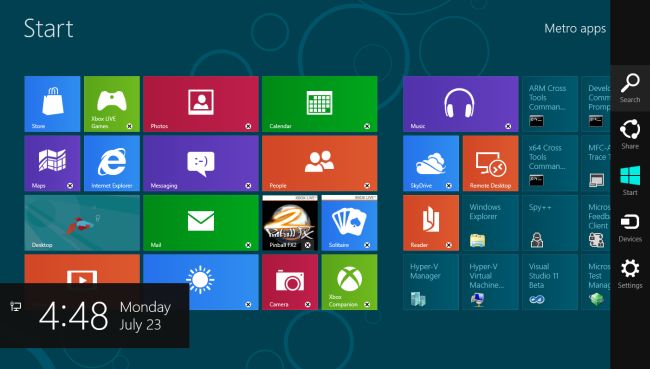The height and width of the screenshot is (369, 650).
Task: Open the Hyper-V Virtual Machine tile
Action: coord(490,282)
